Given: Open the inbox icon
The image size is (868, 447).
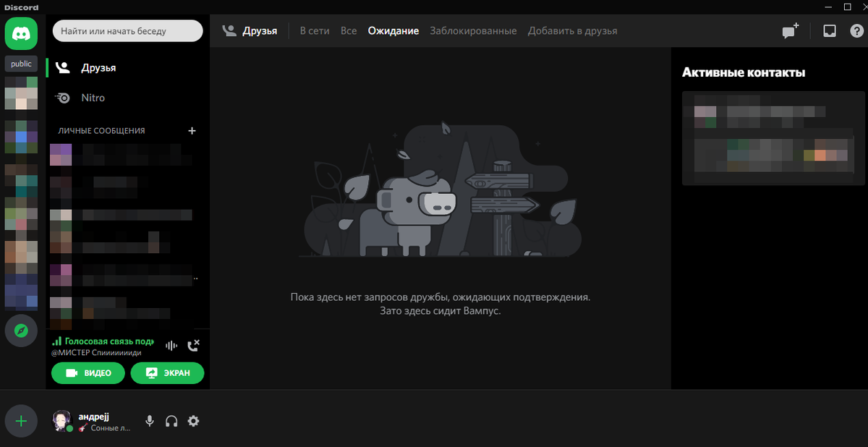Looking at the screenshot, I should pos(830,31).
